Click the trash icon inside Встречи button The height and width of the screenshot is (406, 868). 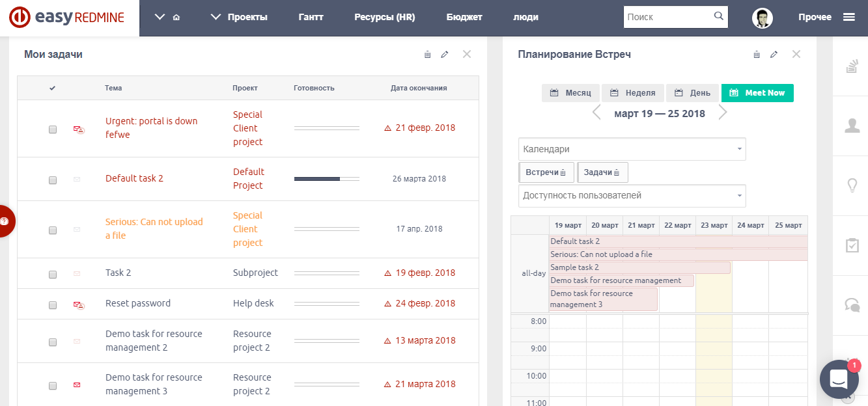tap(563, 172)
